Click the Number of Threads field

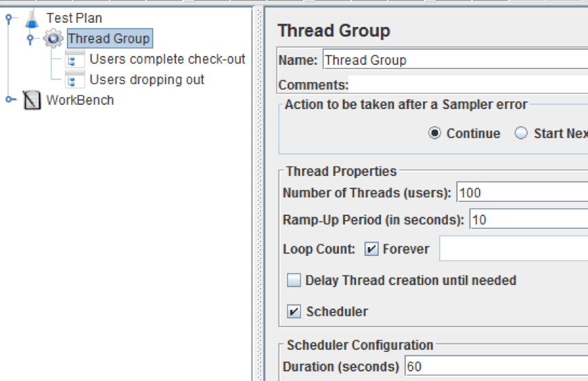[522, 193]
